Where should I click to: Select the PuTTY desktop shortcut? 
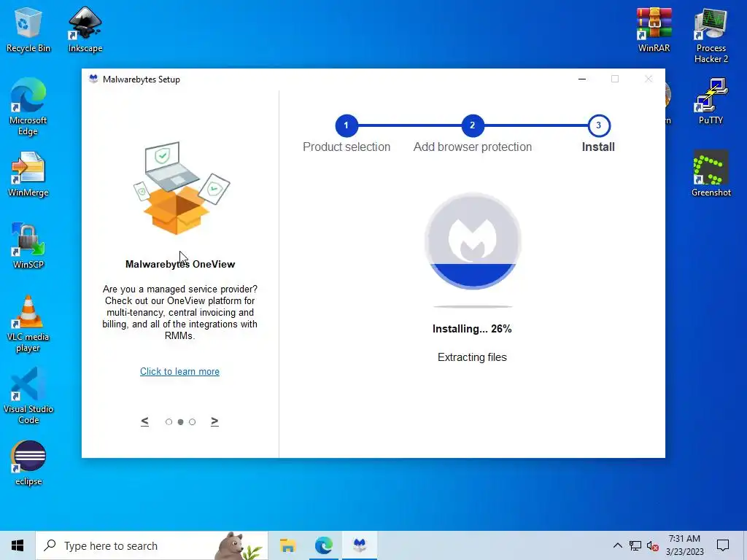coord(711,101)
